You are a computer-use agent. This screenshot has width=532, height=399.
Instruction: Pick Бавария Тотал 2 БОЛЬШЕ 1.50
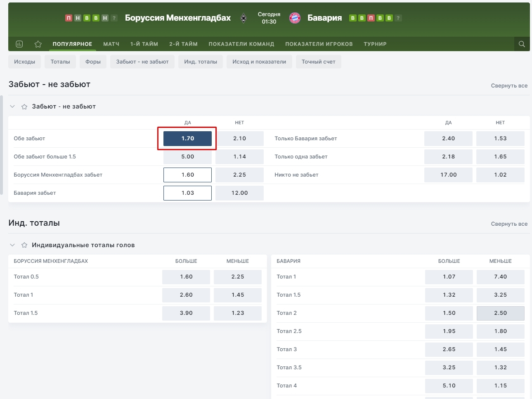coord(449,313)
